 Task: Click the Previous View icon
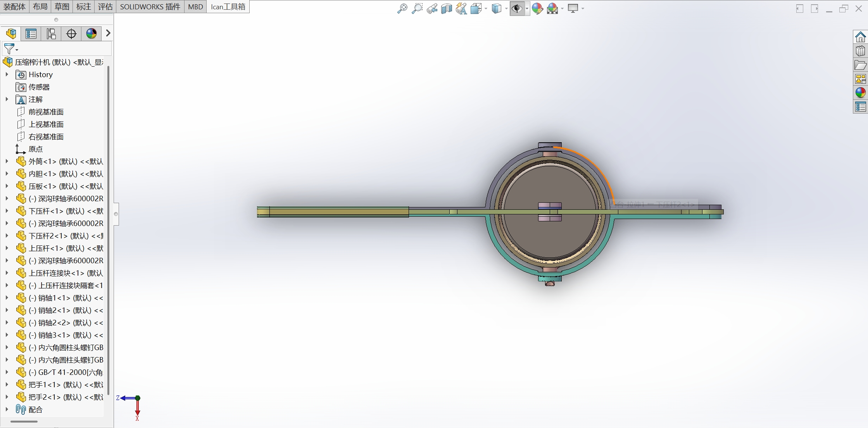(x=431, y=8)
